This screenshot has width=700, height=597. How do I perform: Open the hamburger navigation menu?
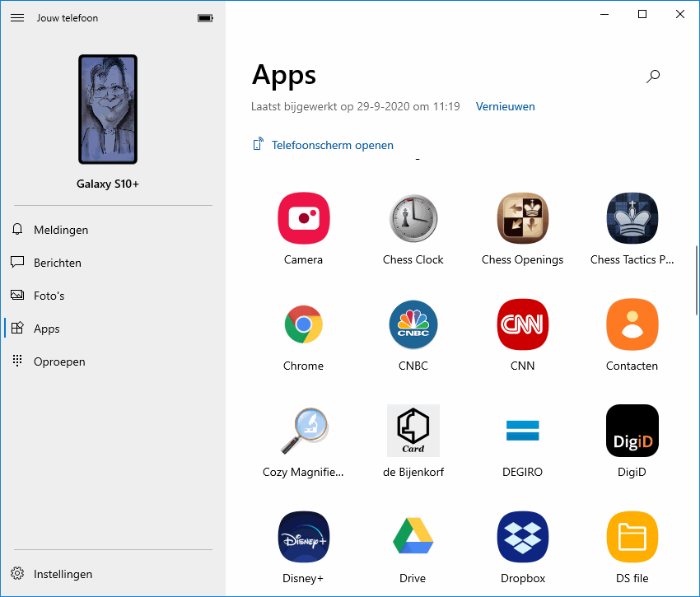pyautogui.click(x=17, y=18)
